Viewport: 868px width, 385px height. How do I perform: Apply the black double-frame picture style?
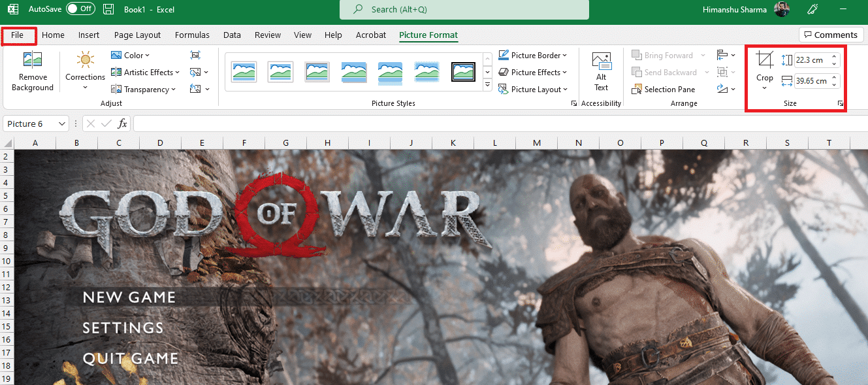pos(464,72)
